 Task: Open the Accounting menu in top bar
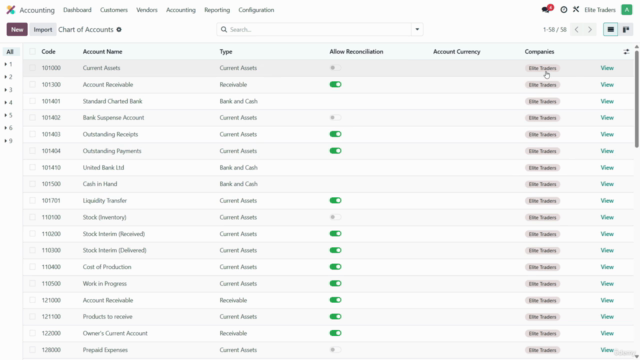[x=181, y=10]
